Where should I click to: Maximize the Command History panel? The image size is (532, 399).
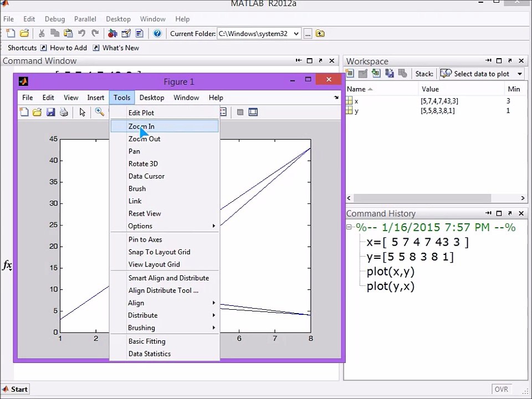499,213
